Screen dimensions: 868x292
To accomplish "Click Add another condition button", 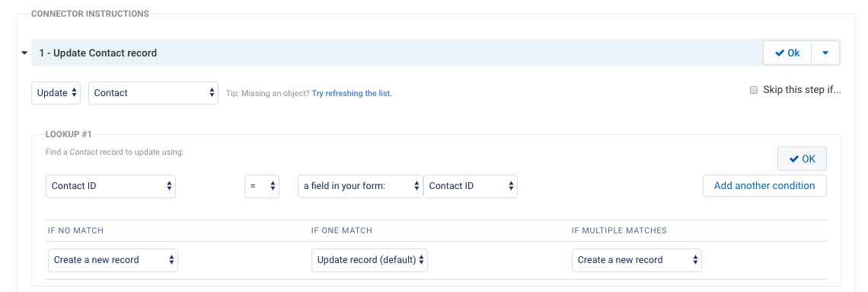I will coord(764,185).
